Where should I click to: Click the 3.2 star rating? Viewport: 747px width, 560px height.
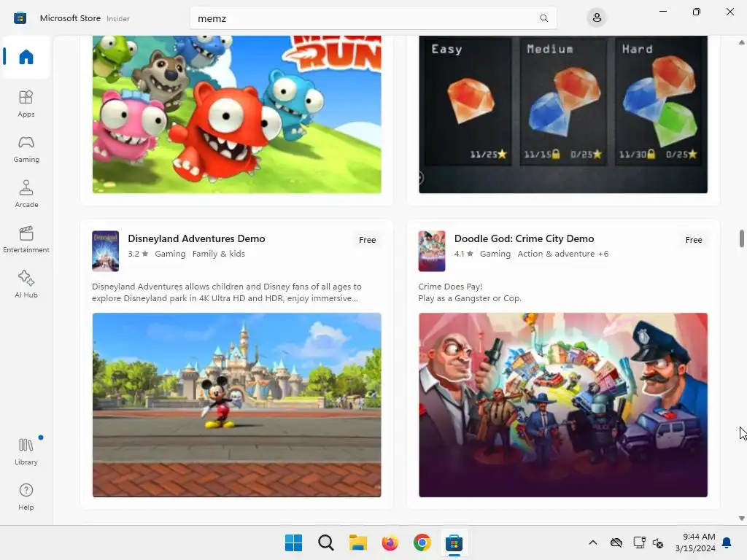138,254
